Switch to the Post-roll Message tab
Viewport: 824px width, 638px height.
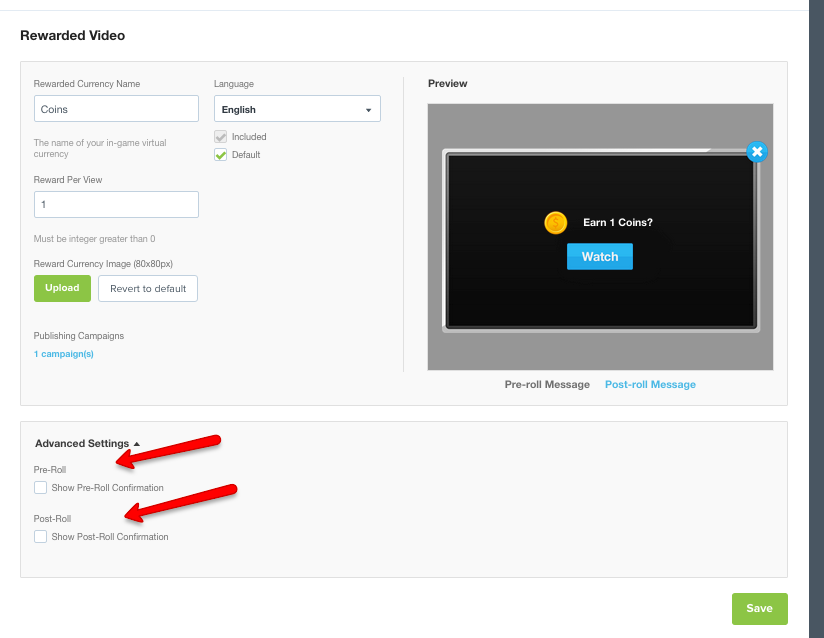[650, 384]
